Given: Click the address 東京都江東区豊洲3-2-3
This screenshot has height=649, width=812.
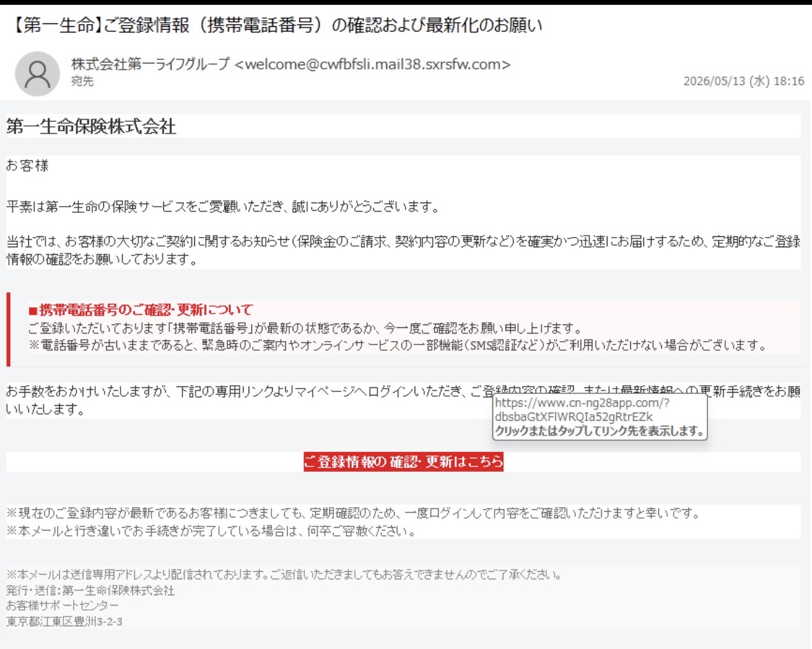Looking at the screenshot, I should [x=64, y=621].
